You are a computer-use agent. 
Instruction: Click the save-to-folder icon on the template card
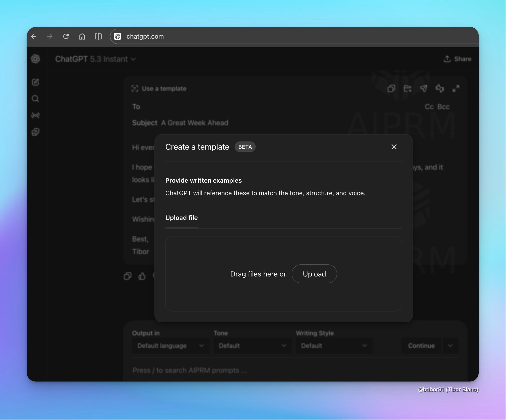coord(407,89)
